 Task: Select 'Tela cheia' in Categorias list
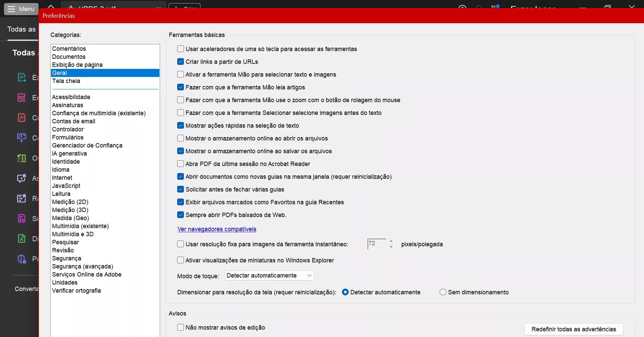click(66, 81)
